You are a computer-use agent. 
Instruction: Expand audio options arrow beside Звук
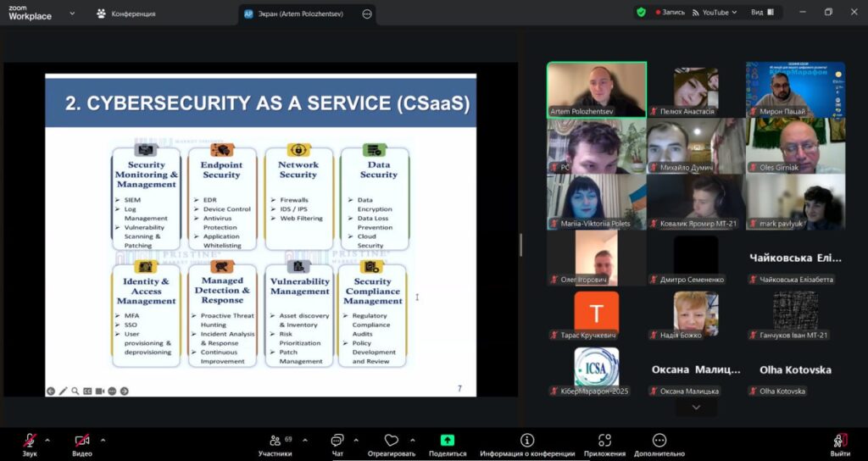(47, 440)
